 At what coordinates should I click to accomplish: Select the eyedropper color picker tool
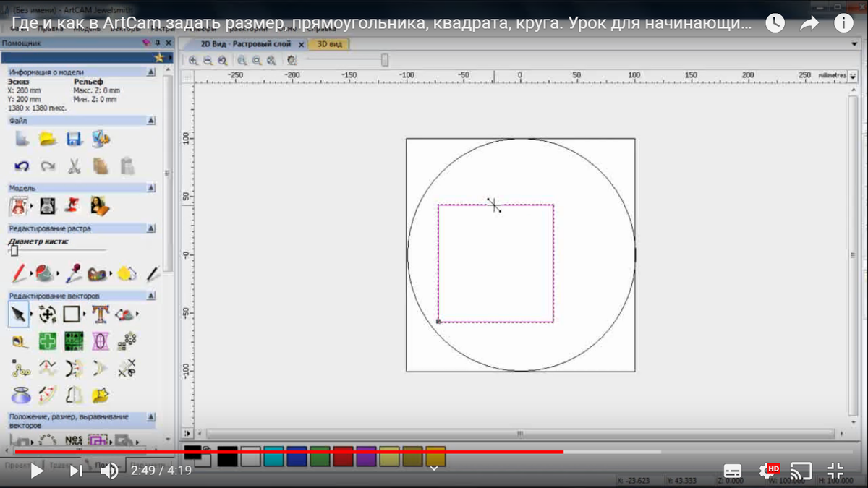coord(72,274)
